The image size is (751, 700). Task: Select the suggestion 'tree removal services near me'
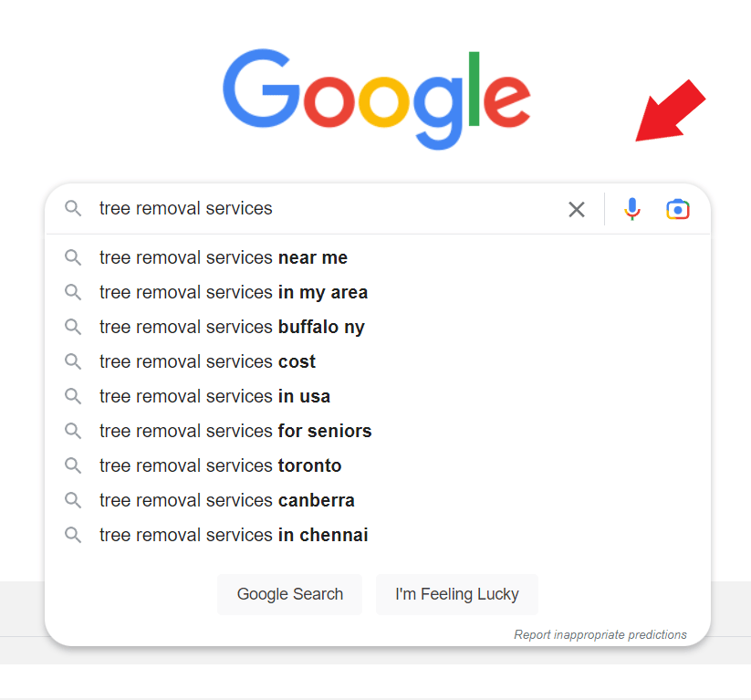pos(224,257)
